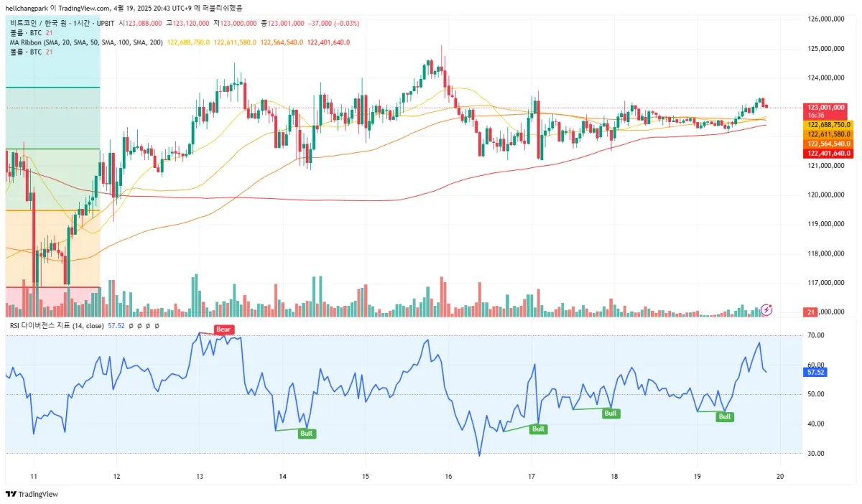Click date 20 on the time axis
This screenshot has height=504, width=862.
pos(779,476)
